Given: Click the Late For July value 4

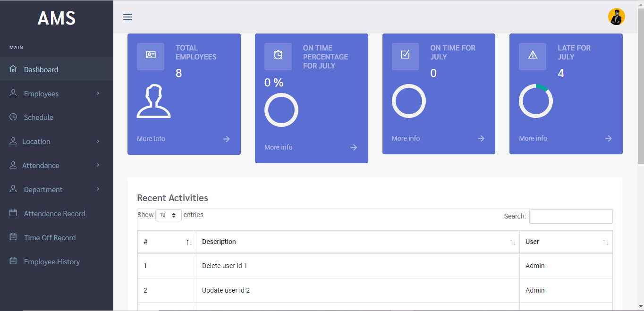Looking at the screenshot, I should [561, 73].
